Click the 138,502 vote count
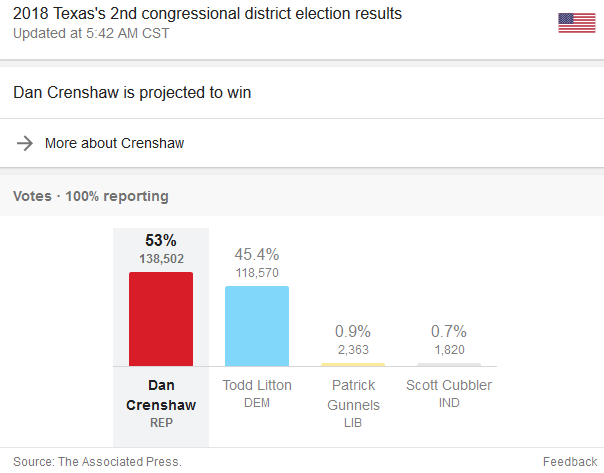This screenshot has height=473, width=604. pos(161,259)
